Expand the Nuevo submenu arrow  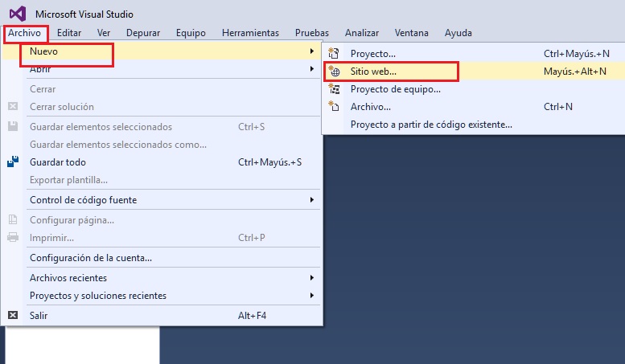coord(312,51)
